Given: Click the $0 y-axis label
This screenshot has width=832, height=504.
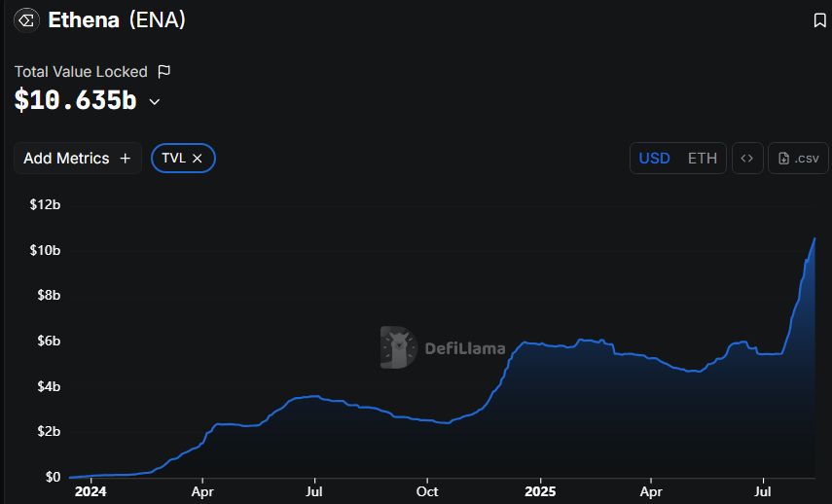Looking at the screenshot, I should coord(54,477).
